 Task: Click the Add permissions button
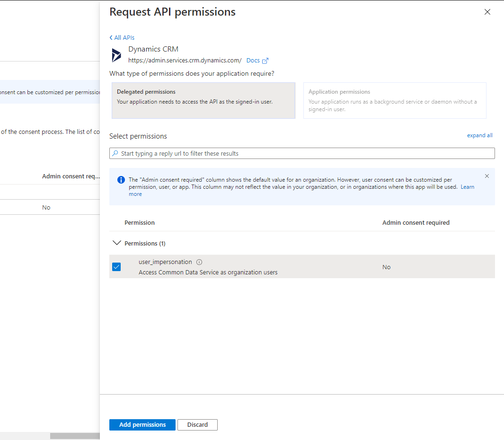coord(142,425)
